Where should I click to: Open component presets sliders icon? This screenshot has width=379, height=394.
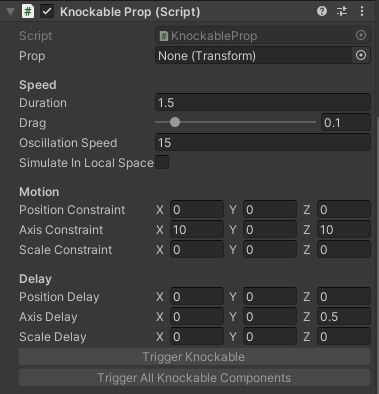coord(342,12)
